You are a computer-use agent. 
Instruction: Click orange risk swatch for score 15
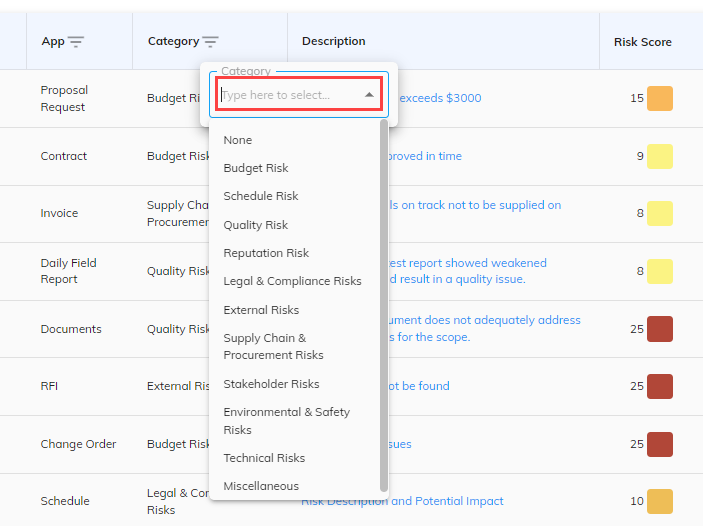(660, 98)
